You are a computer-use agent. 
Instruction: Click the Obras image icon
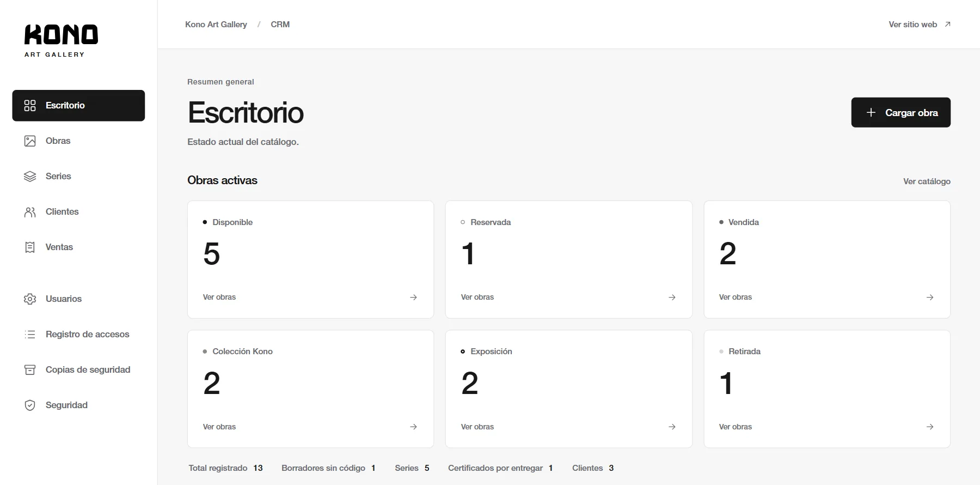pos(30,141)
